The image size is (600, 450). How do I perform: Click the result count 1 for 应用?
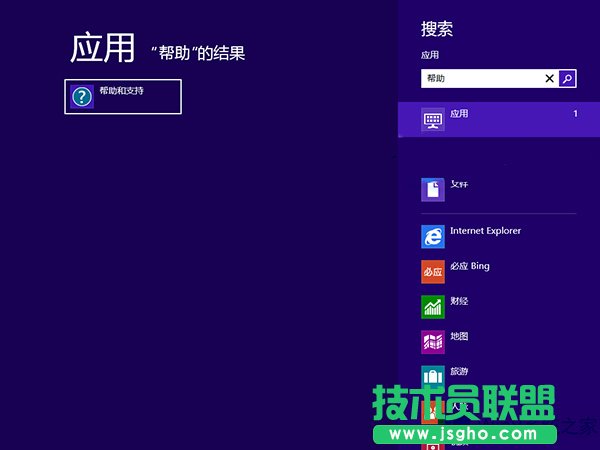(x=575, y=114)
